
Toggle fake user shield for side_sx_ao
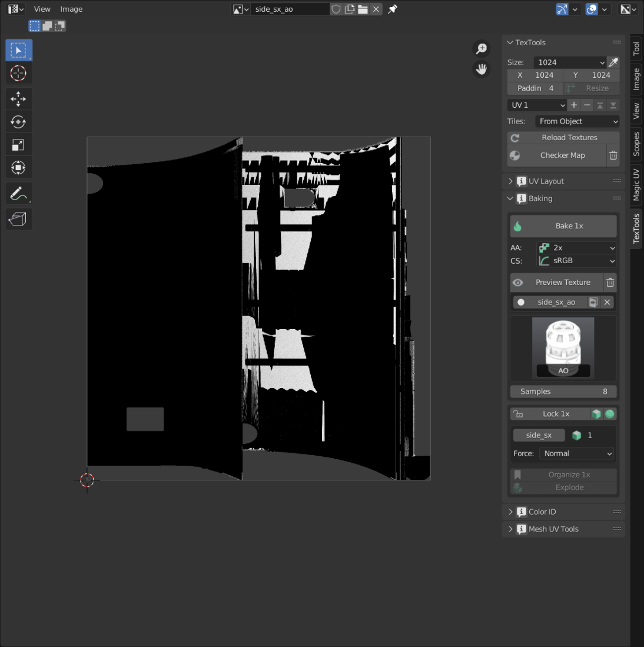point(336,9)
